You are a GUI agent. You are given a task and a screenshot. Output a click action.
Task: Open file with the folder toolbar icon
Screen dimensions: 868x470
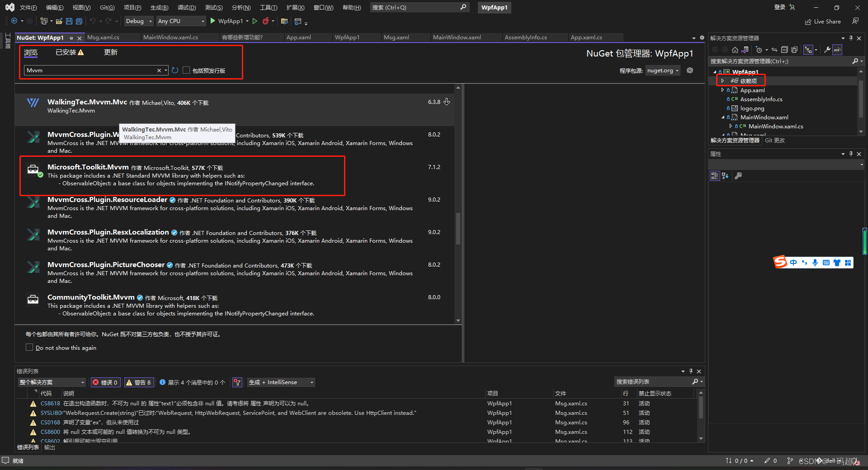point(59,21)
